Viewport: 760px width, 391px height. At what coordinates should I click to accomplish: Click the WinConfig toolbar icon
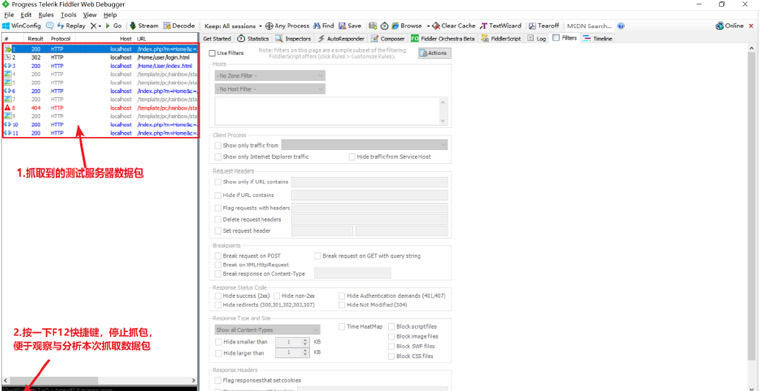(6, 26)
